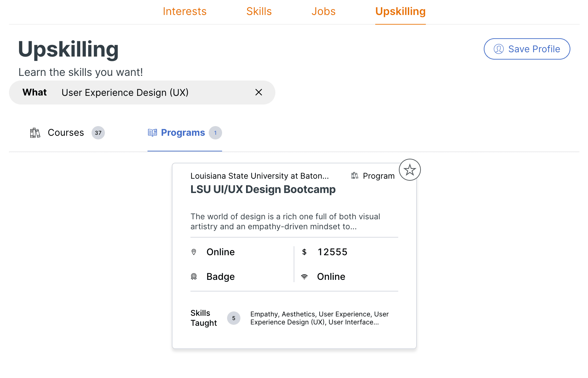Click the Save Profile button
Image resolution: width=588 pixels, height=378 pixels.
[x=527, y=49]
